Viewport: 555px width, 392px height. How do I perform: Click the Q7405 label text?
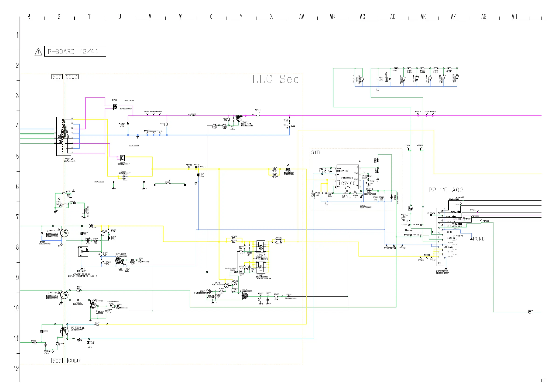261,275
